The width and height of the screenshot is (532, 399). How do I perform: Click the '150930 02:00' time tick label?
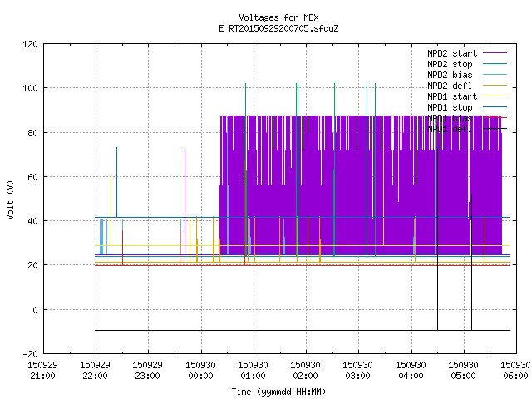[x=305, y=371]
